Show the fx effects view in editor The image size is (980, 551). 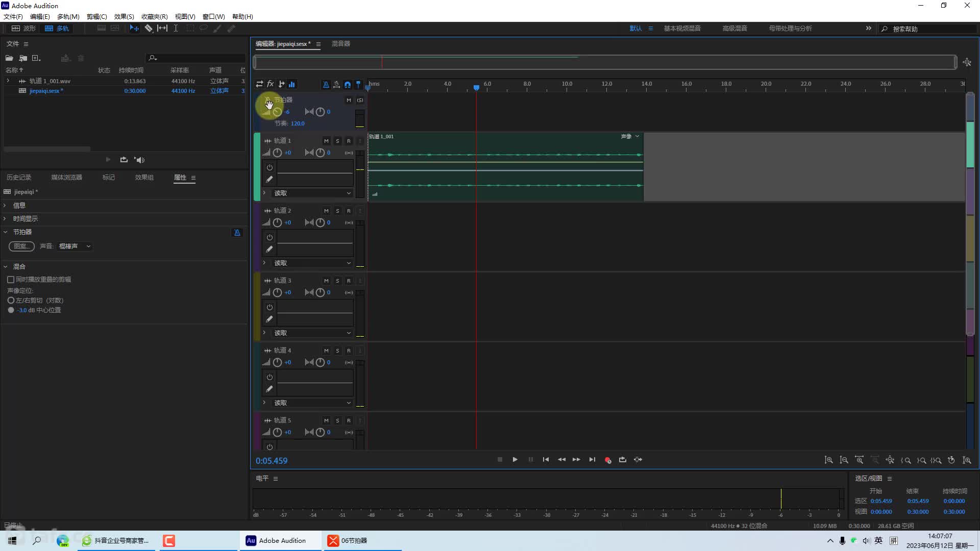pos(271,84)
